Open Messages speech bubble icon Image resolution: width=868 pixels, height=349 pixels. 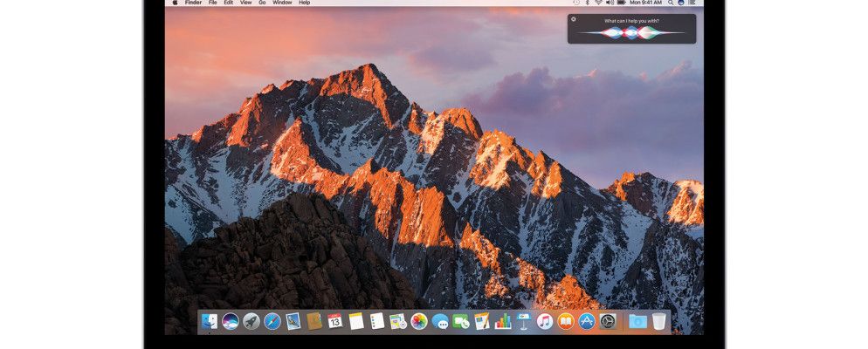(440, 321)
